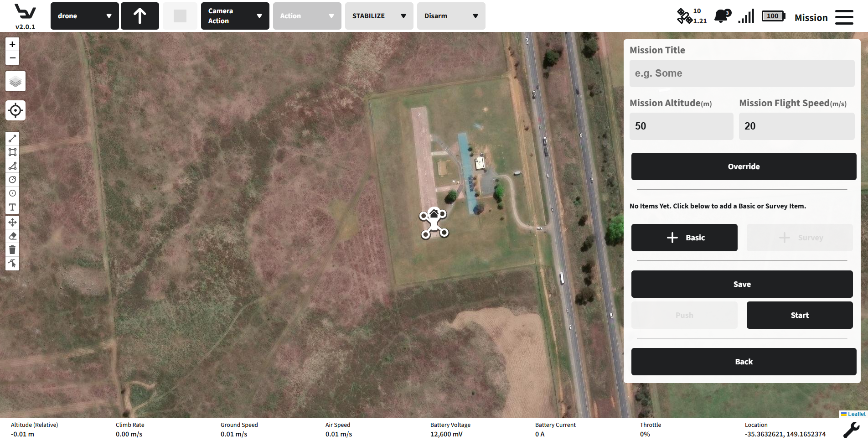Open the hamburger Mission menu
The image size is (868, 441).
coord(844,17)
